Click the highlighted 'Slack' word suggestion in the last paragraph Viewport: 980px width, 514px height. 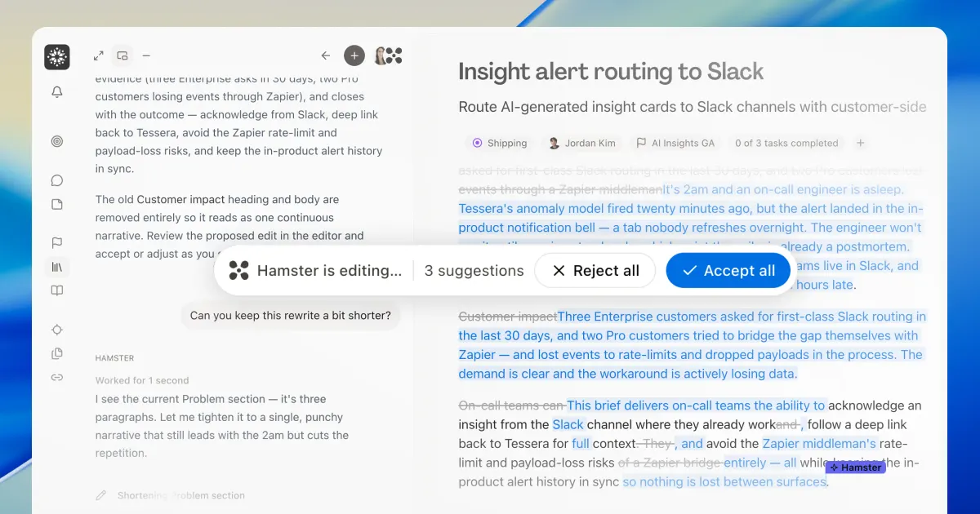pyautogui.click(x=568, y=424)
